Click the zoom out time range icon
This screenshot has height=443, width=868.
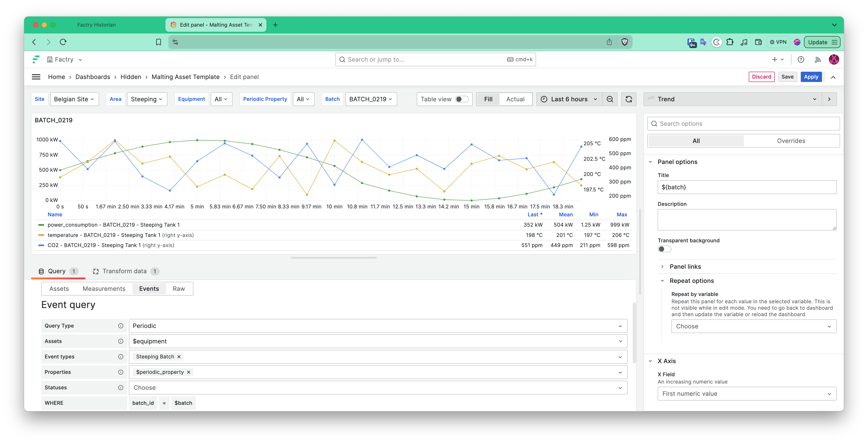pyautogui.click(x=610, y=99)
